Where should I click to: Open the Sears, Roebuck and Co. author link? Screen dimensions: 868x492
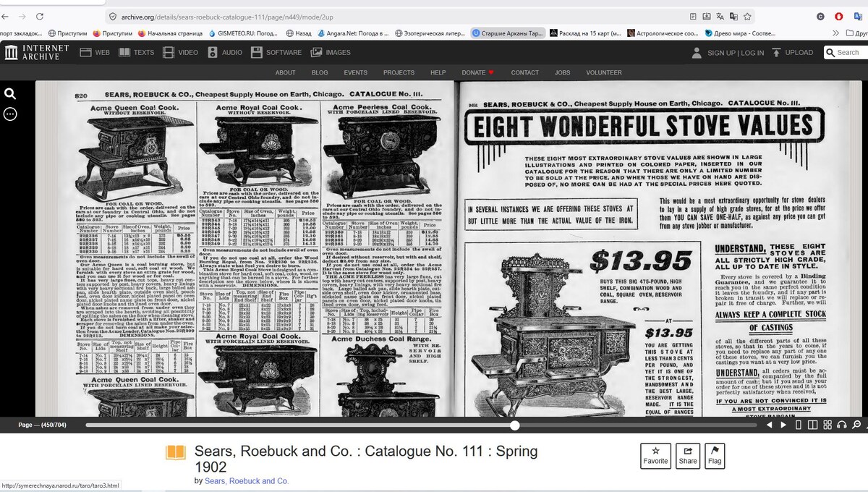(247, 481)
